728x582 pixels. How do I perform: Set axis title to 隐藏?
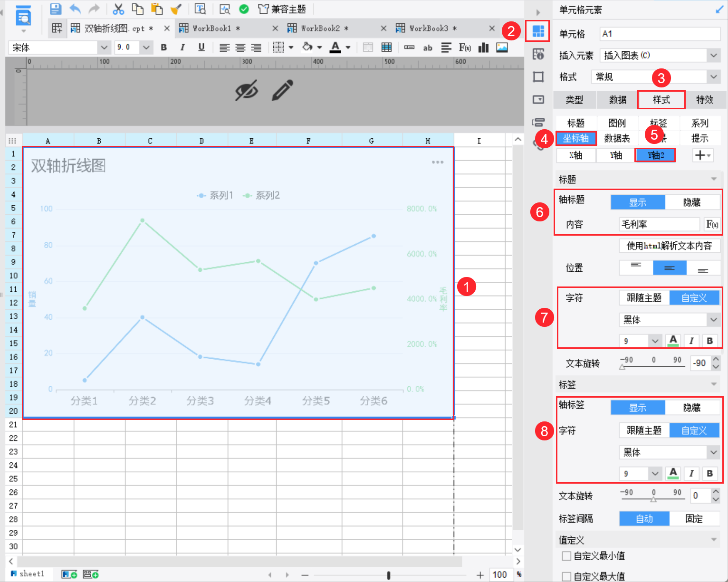[692, 202]
